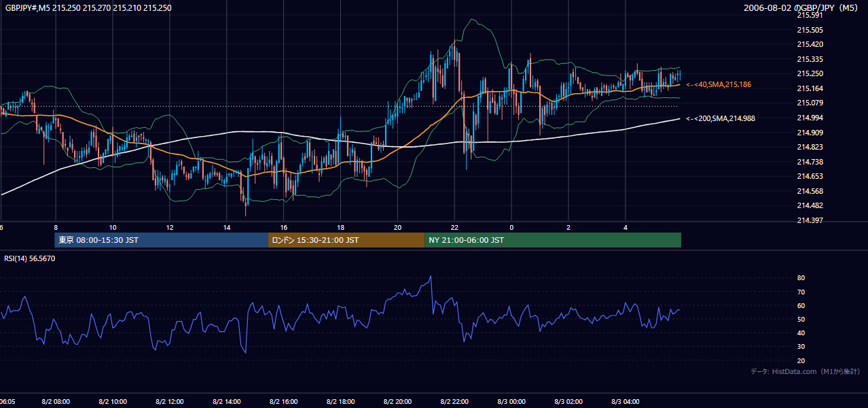Image resolution: width=868 pixels, height=408 pixels.
Task: Click RSI scale value 70
Action: tap(801, 292)
